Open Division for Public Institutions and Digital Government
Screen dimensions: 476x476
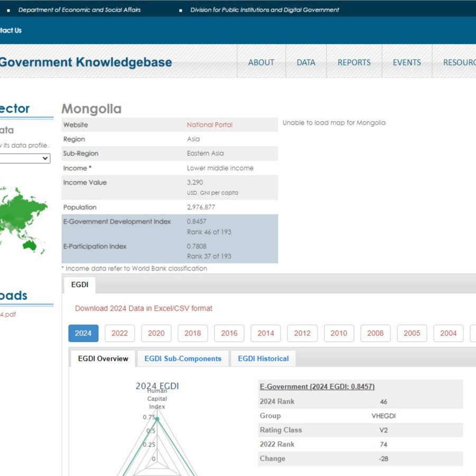(x=264, y=10)
